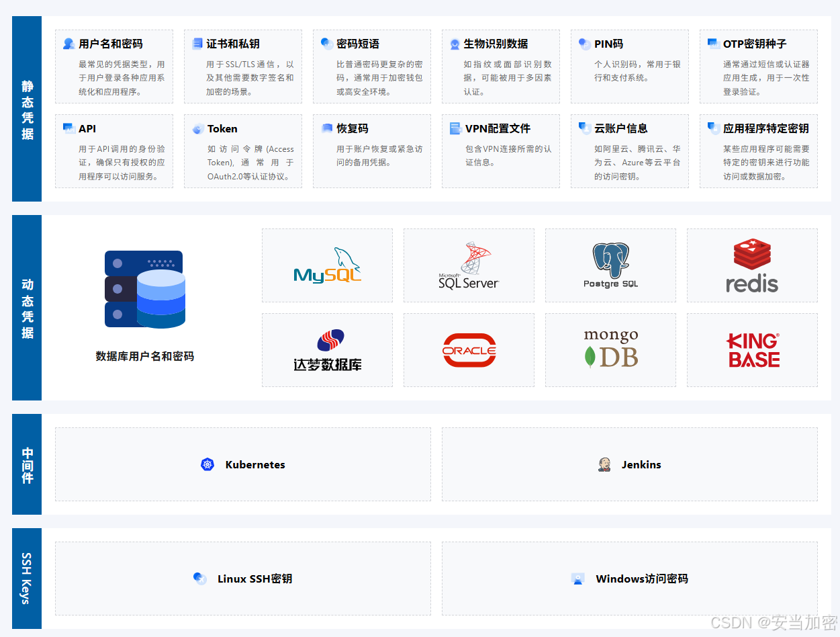
Task: Click the 达梦数据库 logo
Action: (327, 349)
